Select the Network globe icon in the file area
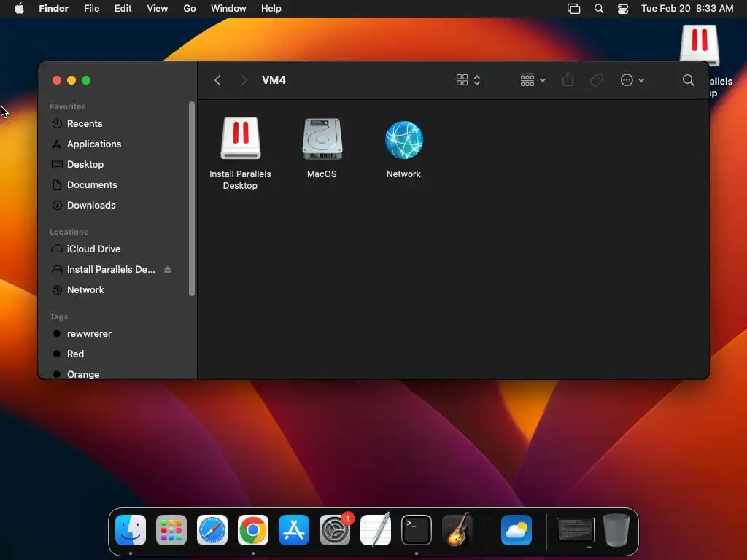Viewport: 747px width, 560px height. [403, 139]
